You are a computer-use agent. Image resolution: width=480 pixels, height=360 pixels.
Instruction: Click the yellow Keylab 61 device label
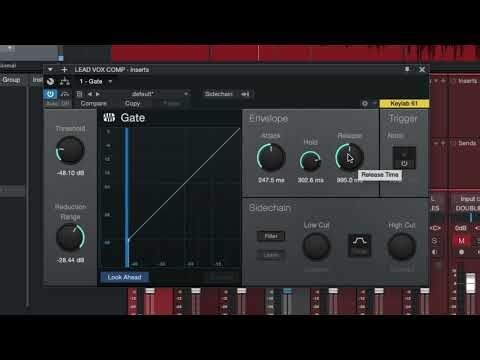click(x=404, y=104)
